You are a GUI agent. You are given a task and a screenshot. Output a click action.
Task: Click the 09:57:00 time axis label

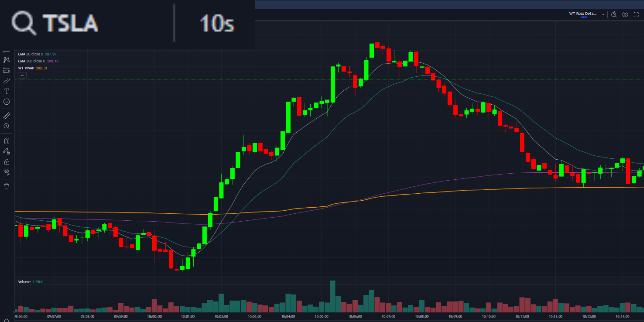click(54, 317)
